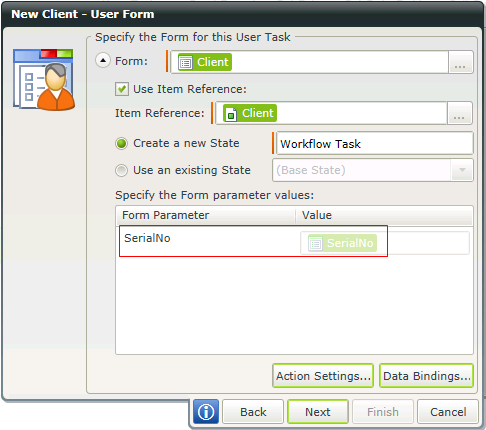Click the SerialNo value token icon

tap(315, 243)
